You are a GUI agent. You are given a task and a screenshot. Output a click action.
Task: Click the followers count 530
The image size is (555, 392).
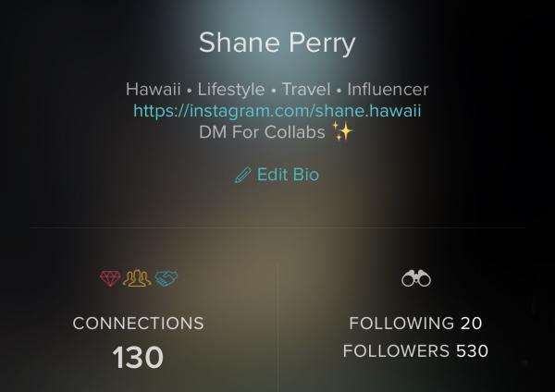(x=472, y=351)
